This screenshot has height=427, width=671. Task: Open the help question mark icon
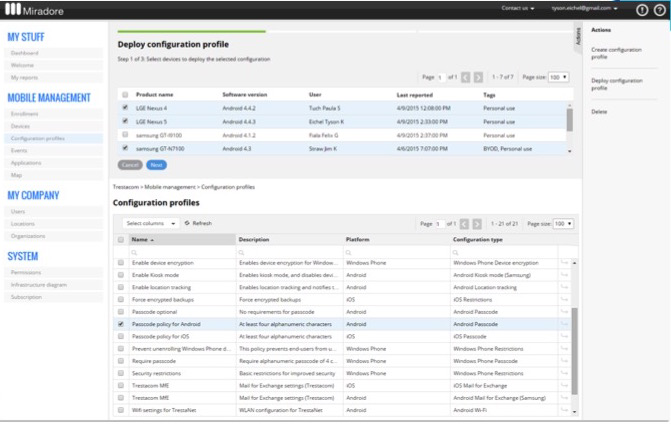click(x=659, y=9)
